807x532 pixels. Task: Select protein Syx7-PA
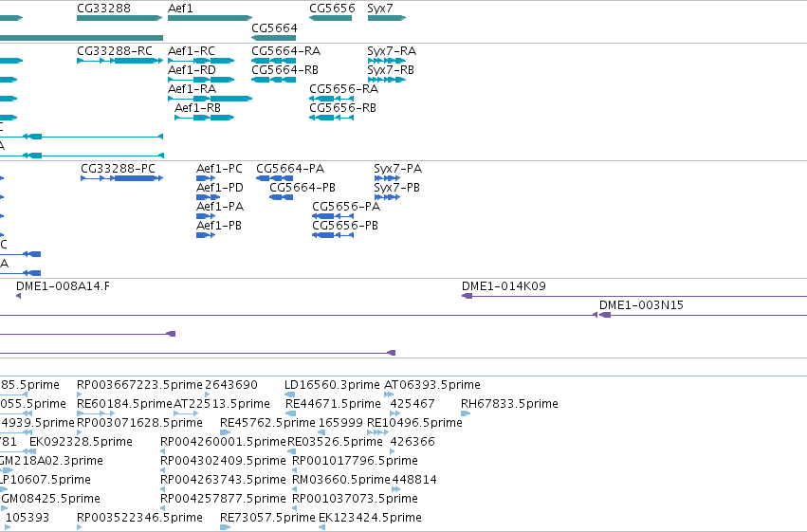coord(388,178)
